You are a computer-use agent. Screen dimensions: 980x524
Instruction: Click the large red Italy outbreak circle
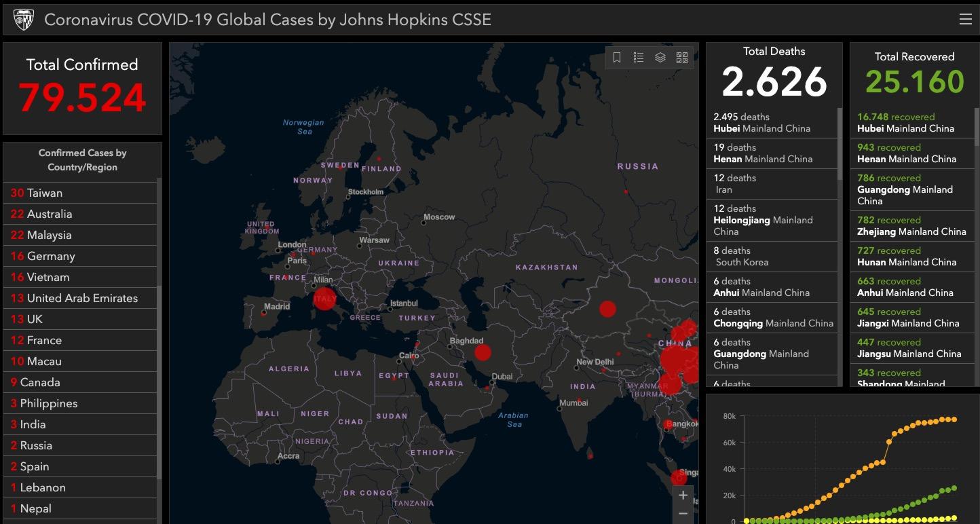324,299
